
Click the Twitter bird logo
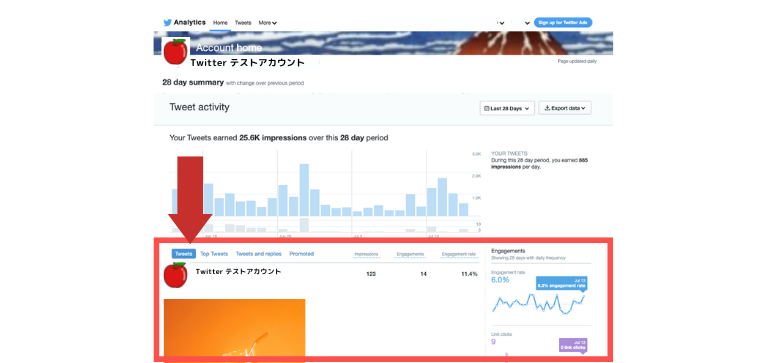(x=168, y=23)
